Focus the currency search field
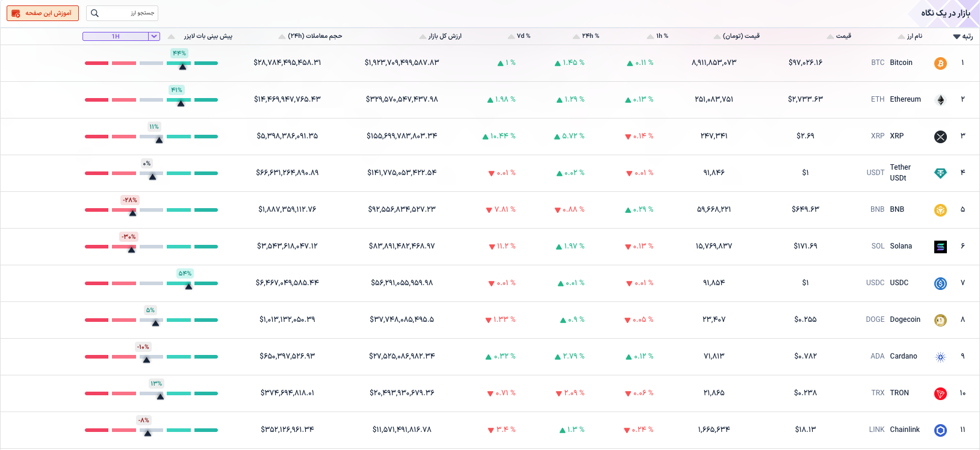 pos(122,13)
